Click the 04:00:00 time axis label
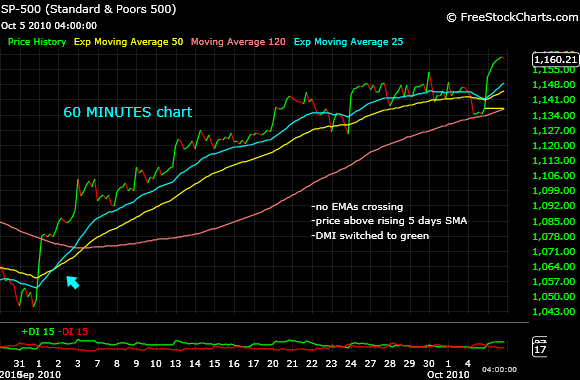Image resolution: width=580 pixels, height=380 pixels. coord(499,370)
